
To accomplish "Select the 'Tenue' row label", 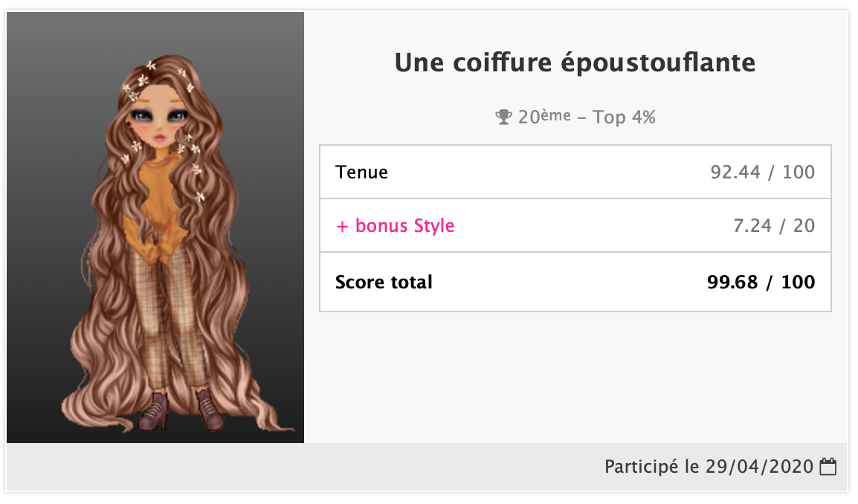I will tap(361, 172).
